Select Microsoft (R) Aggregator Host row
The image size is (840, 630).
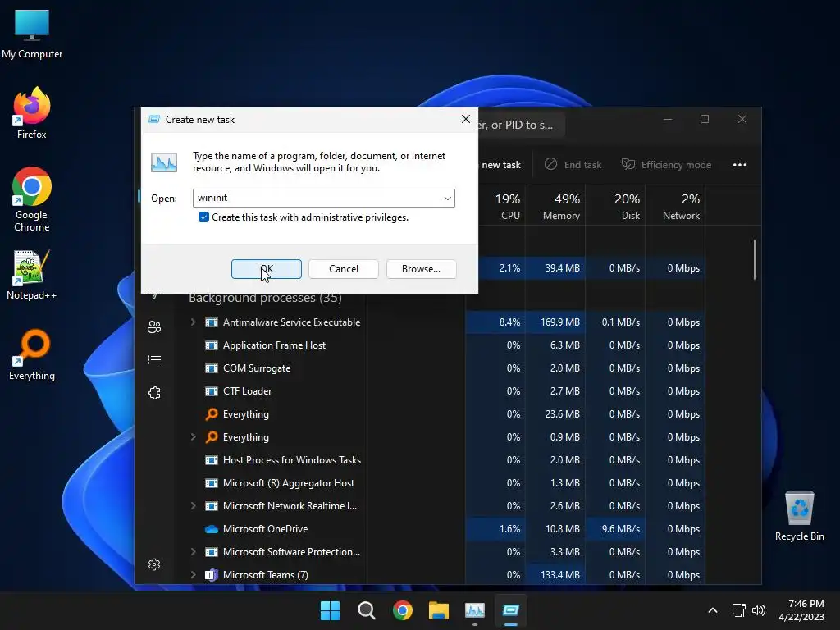point(446,483)
